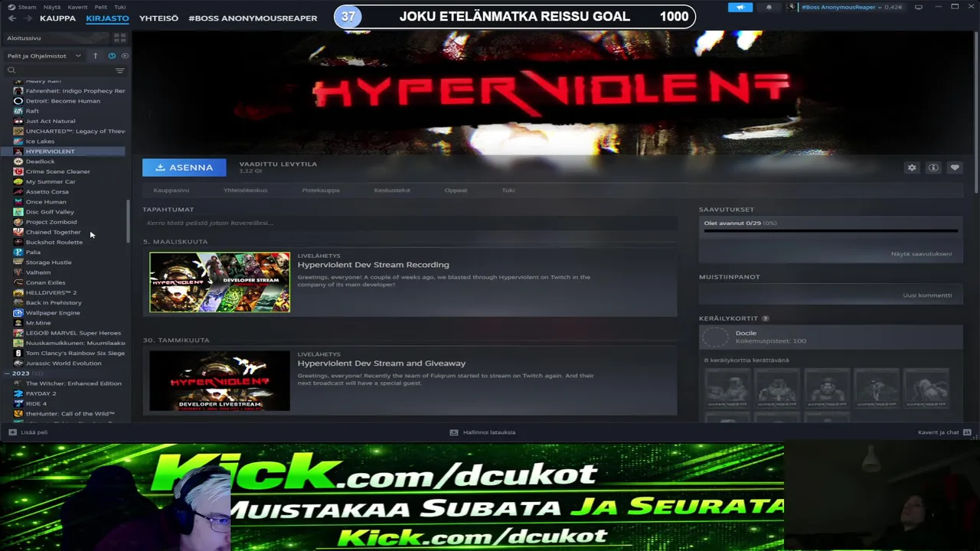
Task: Switch to Big Picture mode icon
Action: (x=918, y=7)
